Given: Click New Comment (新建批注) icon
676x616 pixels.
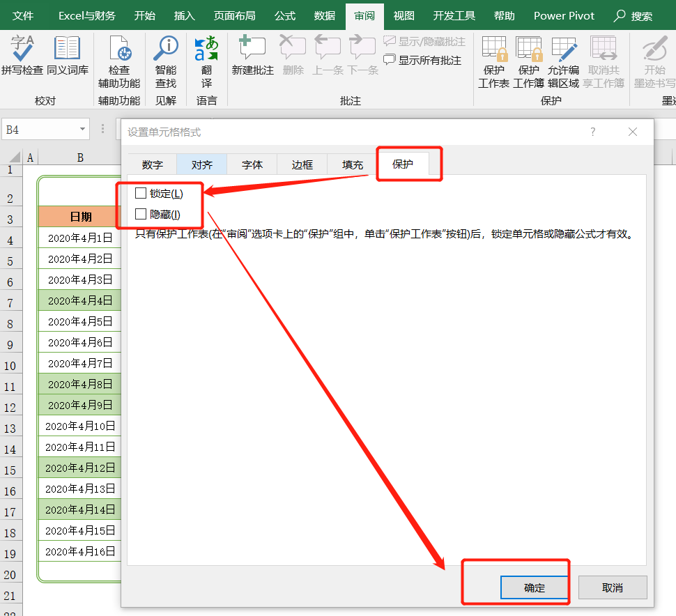Looking at the screenshot, I should [252, 50].
